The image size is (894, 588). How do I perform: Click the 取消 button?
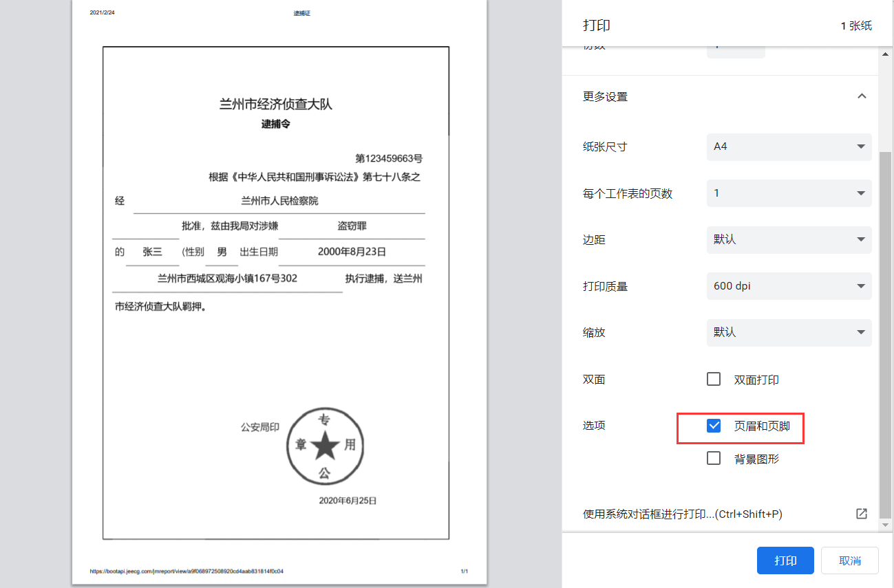click(849, 560)
